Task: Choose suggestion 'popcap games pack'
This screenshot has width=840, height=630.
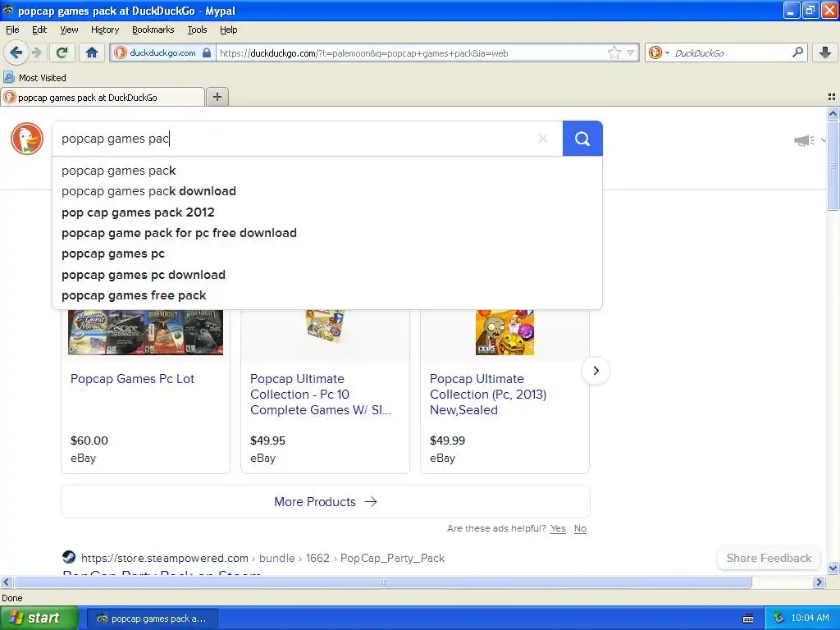Action: [326, 171]
